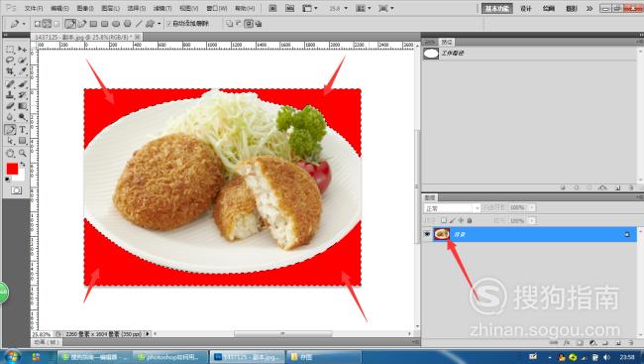Viewport: 644px width, 364px height.
Task: Expand the layer opacity 100% arrow
Action: click(x=532, y=207)
